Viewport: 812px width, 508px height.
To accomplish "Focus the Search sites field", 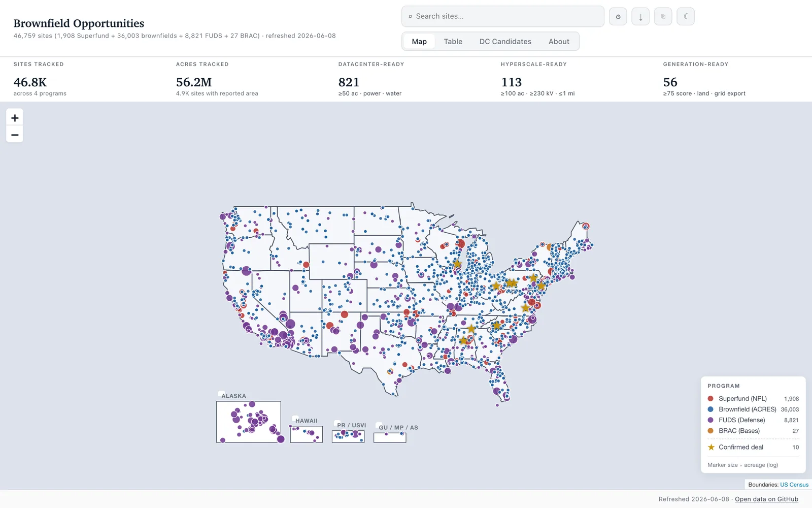I will 502,16.
